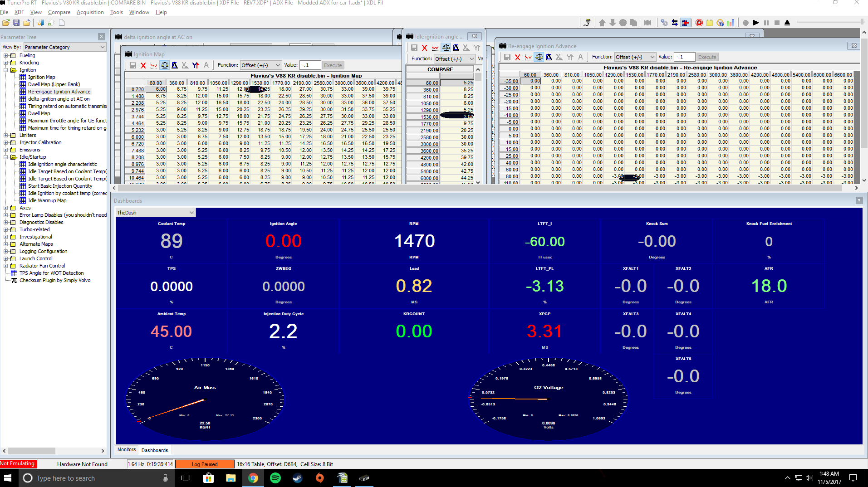This screenshot has height=487, width=868.
Task: Open TheDash dashboard selector dropdown
Action: [156, 213]
